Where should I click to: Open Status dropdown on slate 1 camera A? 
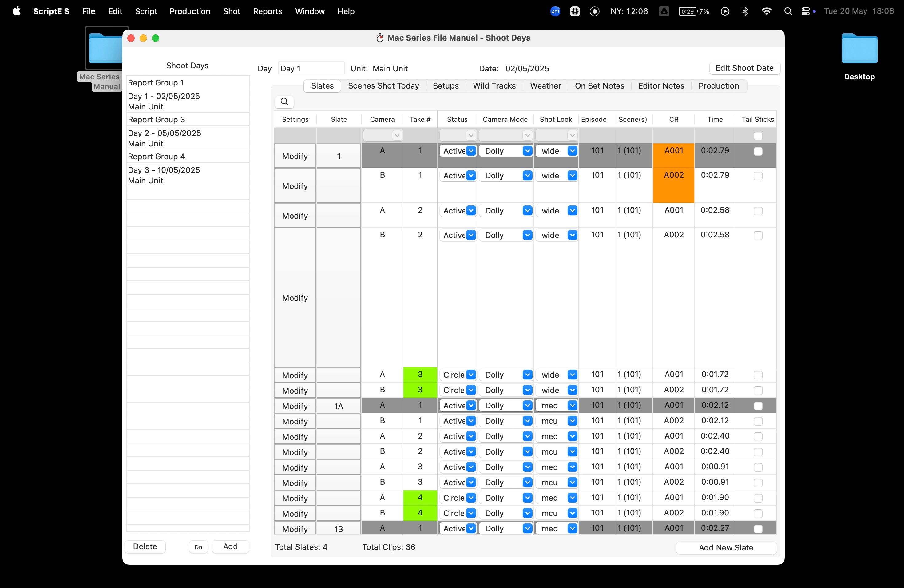[471, 151]
